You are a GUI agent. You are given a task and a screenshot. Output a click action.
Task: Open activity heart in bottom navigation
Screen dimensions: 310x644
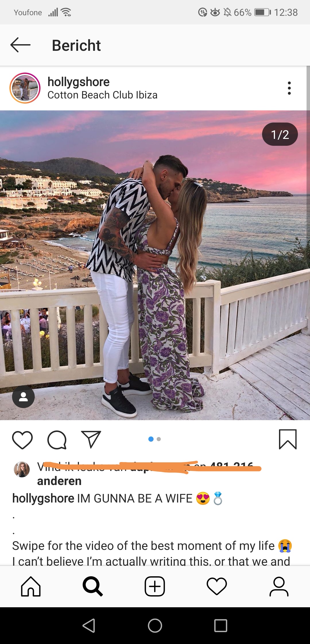tap(217, 586)
